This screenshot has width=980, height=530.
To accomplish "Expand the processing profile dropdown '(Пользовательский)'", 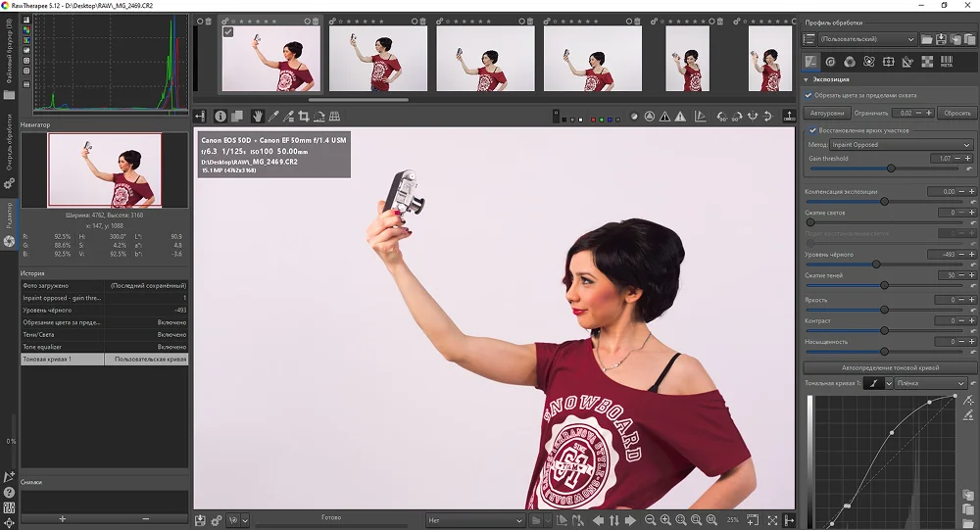I will click(859, 39).
